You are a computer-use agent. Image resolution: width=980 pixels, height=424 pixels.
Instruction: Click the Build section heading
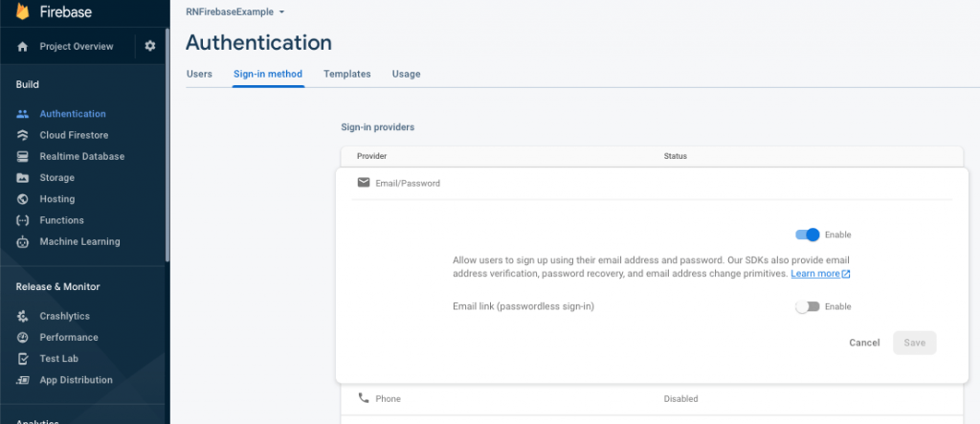28,84
